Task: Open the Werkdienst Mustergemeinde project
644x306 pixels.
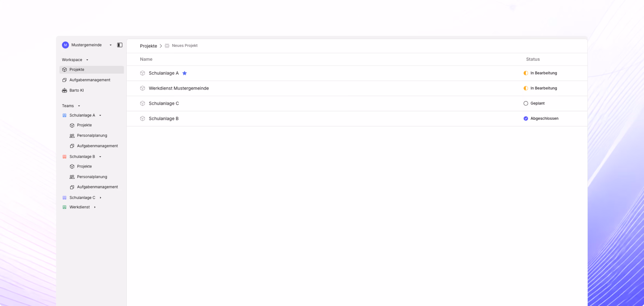Action: (x=357, y=88)
